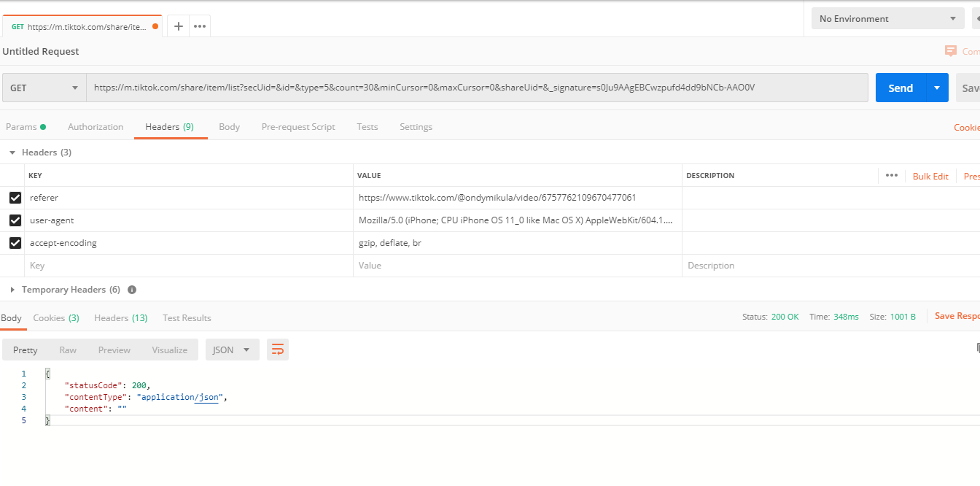
Task: Disable the user-agent header
Action: tap(15, 220)
